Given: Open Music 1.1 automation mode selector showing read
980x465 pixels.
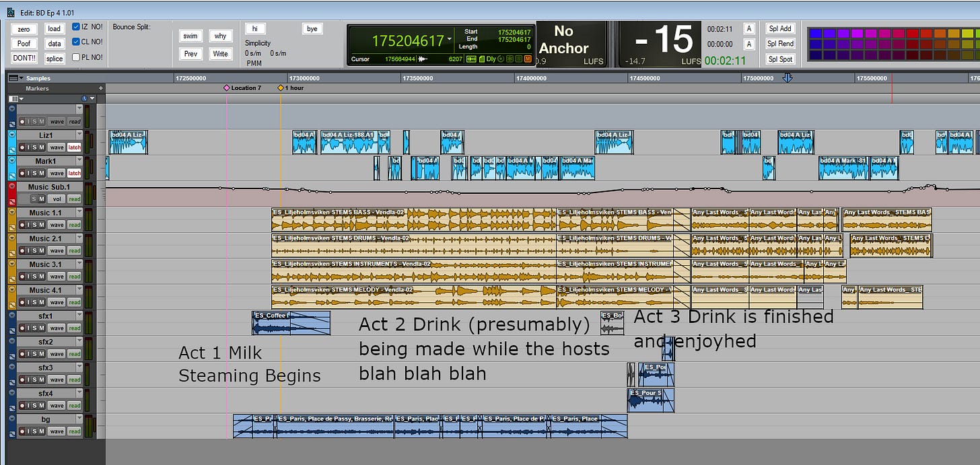Looking at the screenshot, I should 74,225.
